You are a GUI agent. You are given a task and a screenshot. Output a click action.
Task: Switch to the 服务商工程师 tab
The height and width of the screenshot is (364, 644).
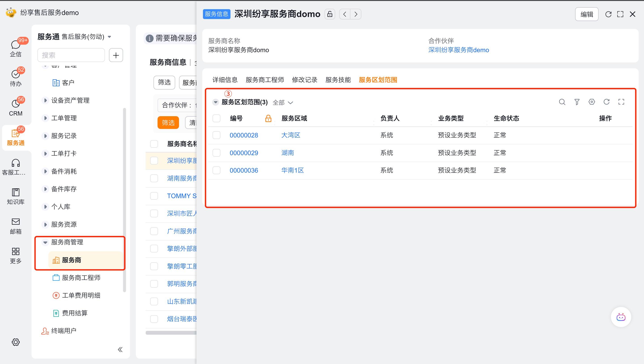(x=264, y=80)
